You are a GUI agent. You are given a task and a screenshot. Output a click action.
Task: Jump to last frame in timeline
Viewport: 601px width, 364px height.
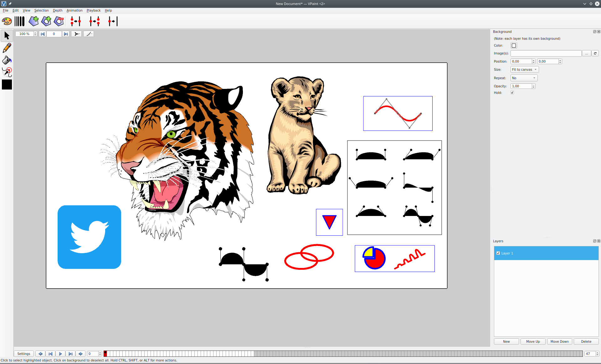tap(70, 354)
